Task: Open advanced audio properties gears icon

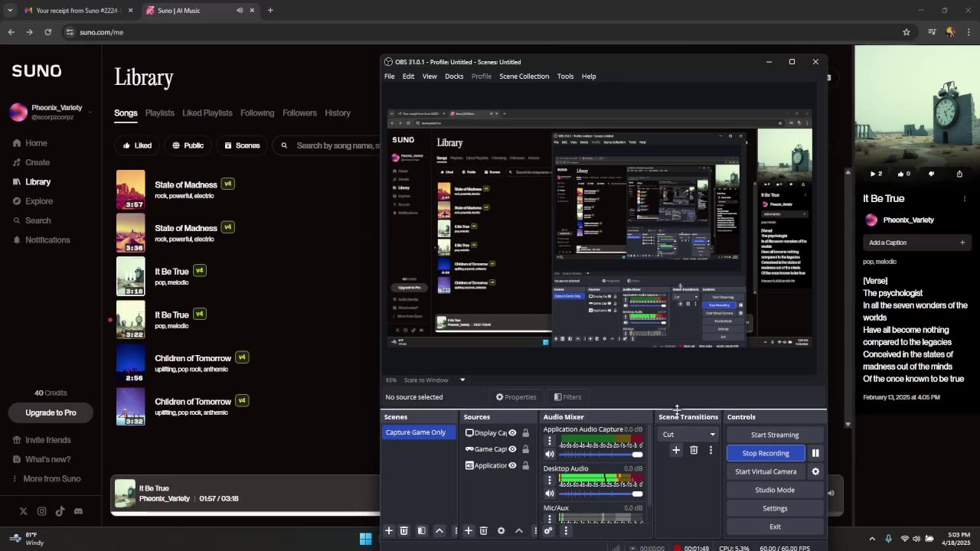Action: 548,530
